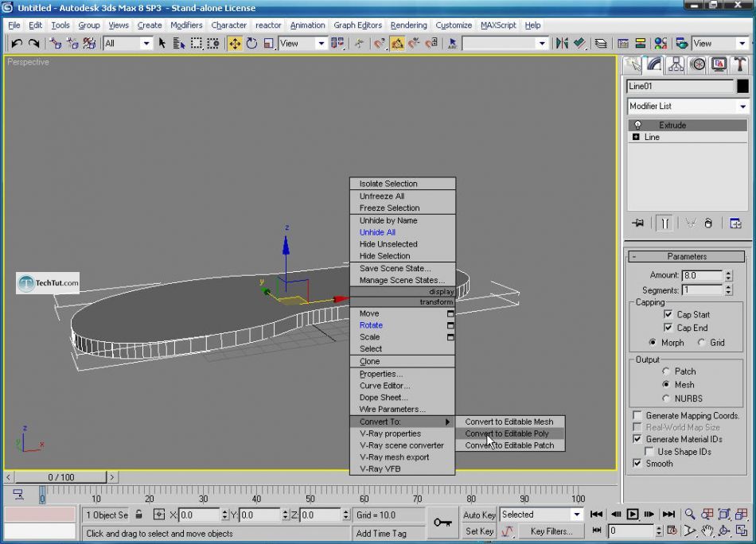Viewport: 756px width, 544px height.
Task: Activate the Select Object arrow tool
Action: (x=162, y=44)
